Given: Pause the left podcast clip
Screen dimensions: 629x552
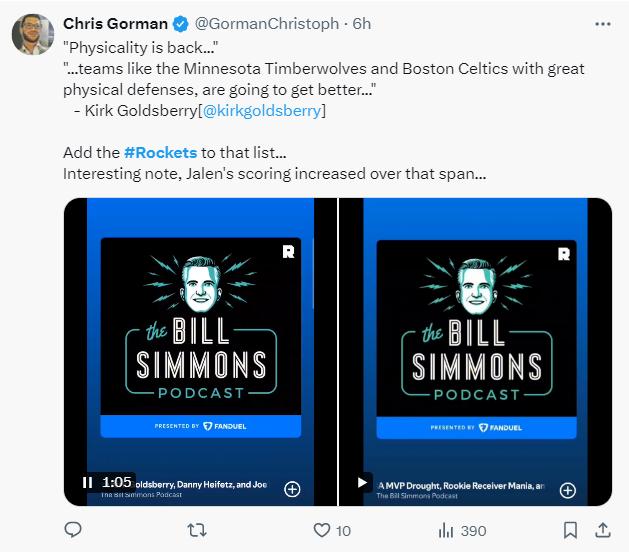Looking at the screenshot, I should tap(87, 482).
